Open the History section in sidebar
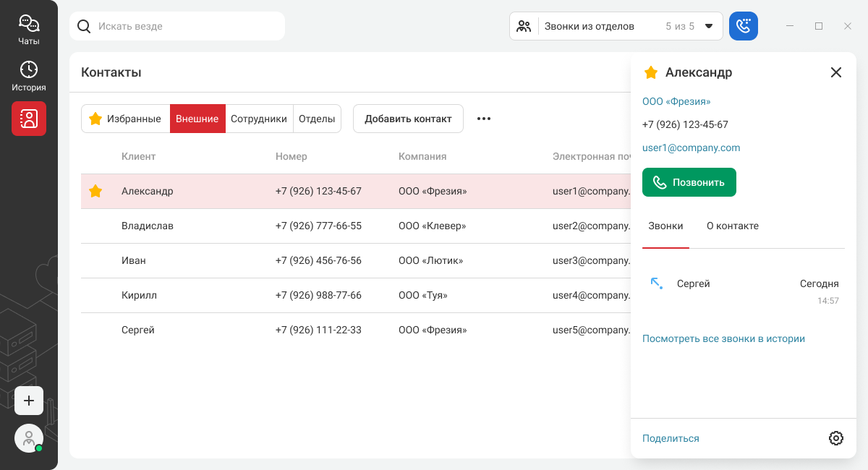868x470 pixels. point(29,77)
